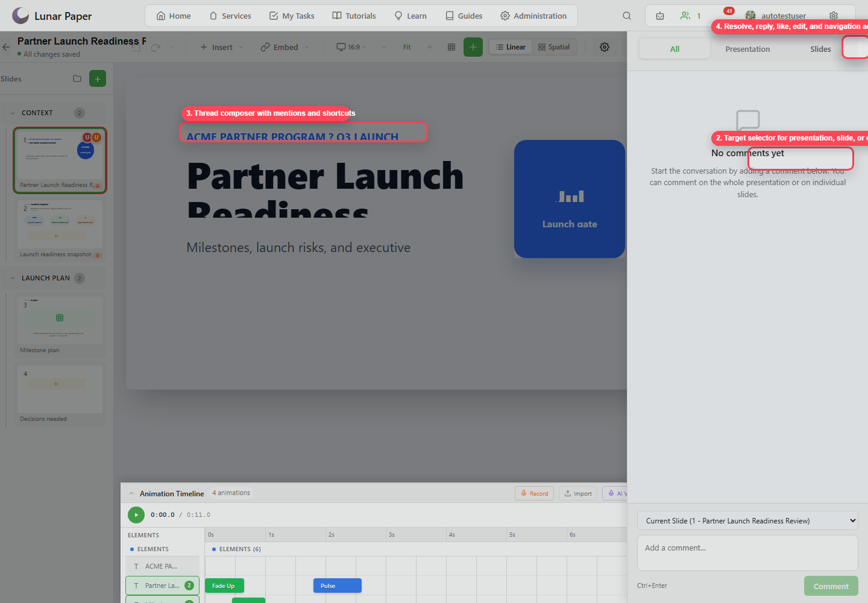Image resolution: width=868 pixels, height=603 pixels.
Task: Click the settings gear next to autotestuser
Action: (x=834, y=16)
